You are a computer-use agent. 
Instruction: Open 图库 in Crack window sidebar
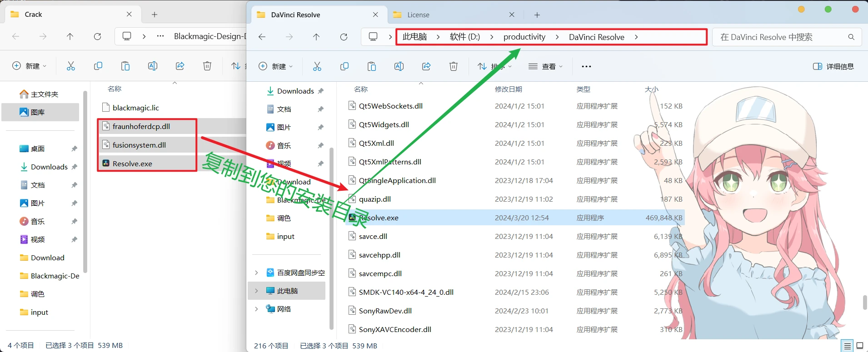[x=40, y=112]
